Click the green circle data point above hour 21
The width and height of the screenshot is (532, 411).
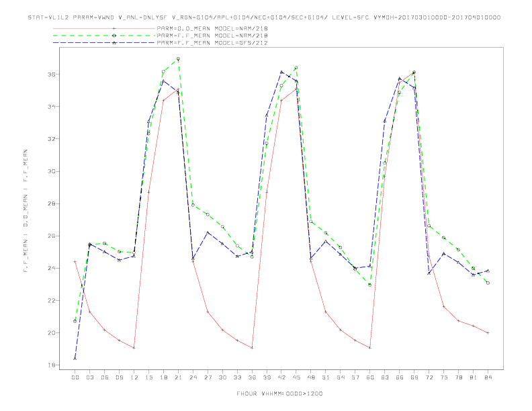point(178,59)
